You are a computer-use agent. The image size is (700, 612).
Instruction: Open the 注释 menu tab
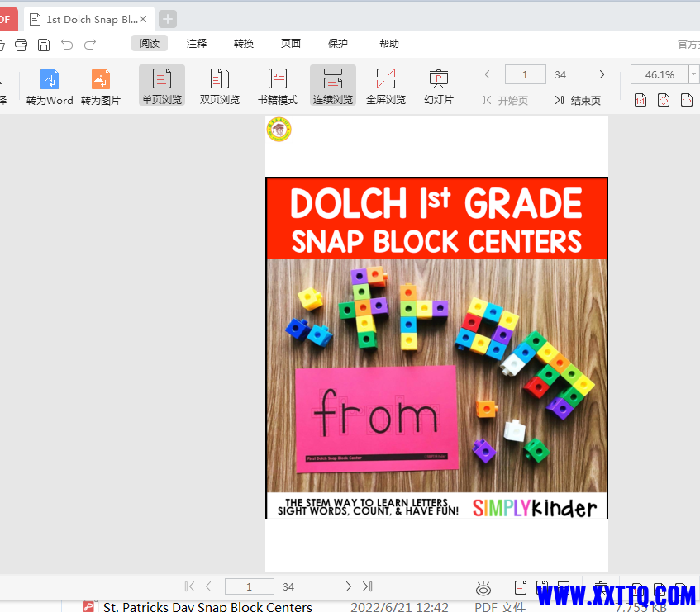[197, 43]
